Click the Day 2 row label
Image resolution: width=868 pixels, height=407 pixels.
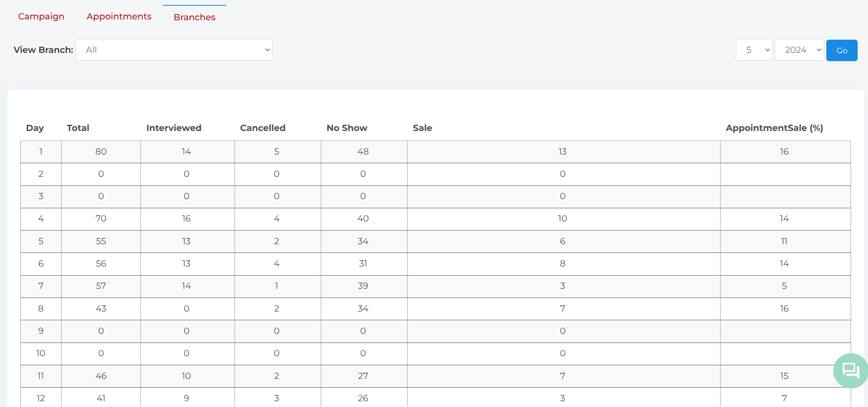pyautogui.click(x=41, y=174)
